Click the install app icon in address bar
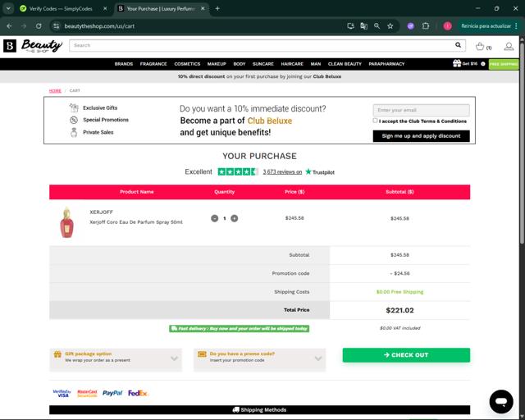The width and height of the screenshot is (525, 420). (x=351, y=25)
